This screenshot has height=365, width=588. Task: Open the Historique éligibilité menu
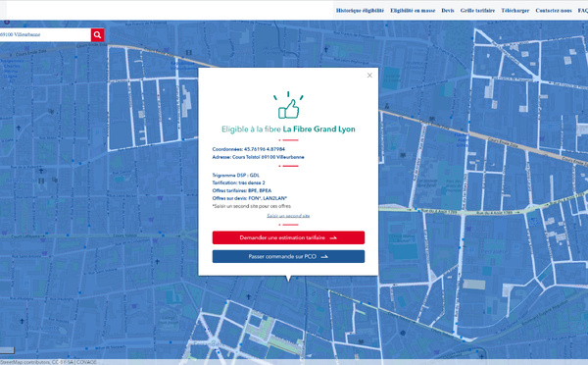click(360, 11)
